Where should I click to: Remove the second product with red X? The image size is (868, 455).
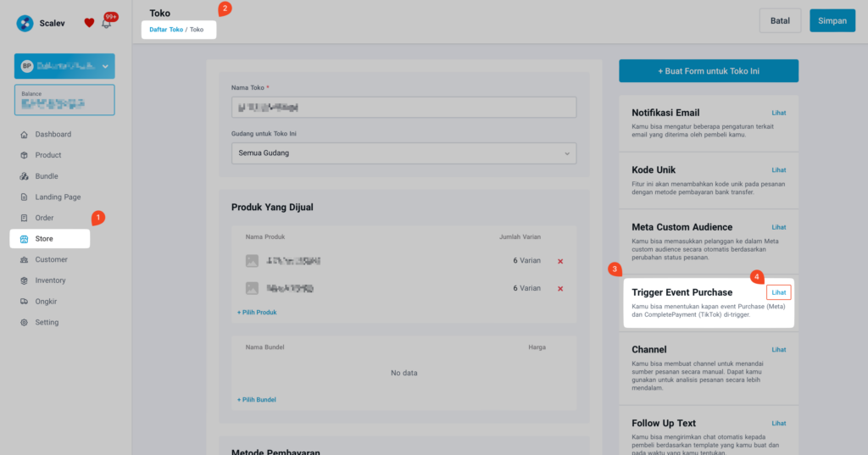coord(560,288)
